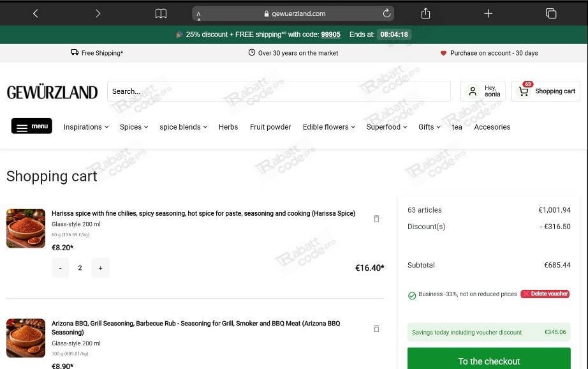Expand the Edible flowers dropdown

329,127
